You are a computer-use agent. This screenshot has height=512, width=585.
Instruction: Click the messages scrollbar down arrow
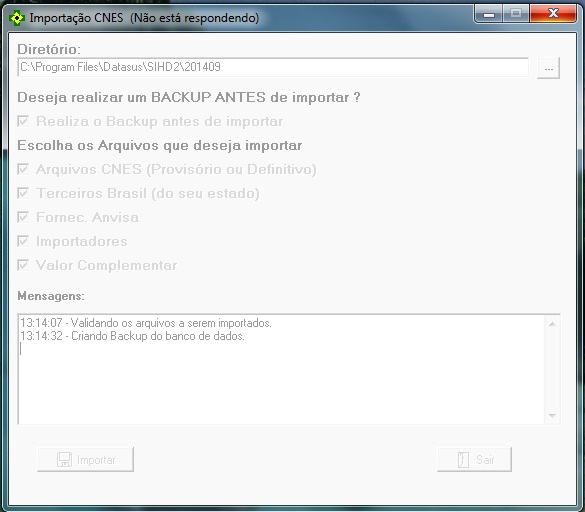[x=553, y=416]
